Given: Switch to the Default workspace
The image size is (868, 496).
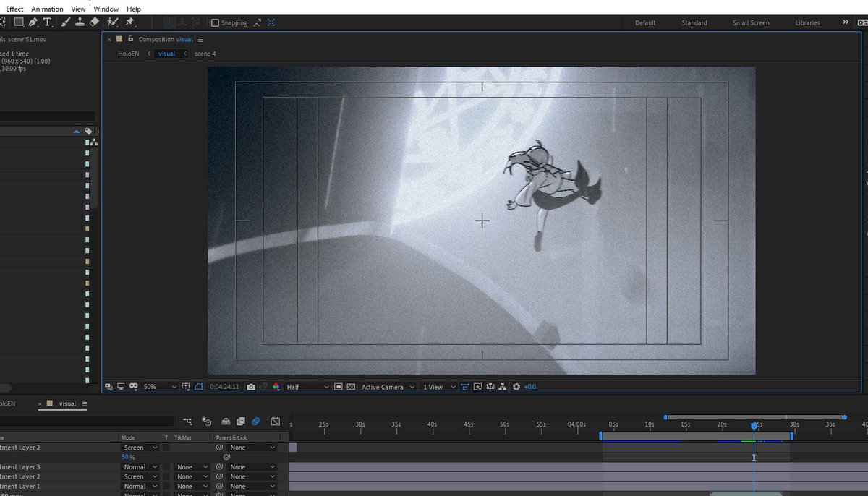Looking at the screenshot, I should pos(645,22).
